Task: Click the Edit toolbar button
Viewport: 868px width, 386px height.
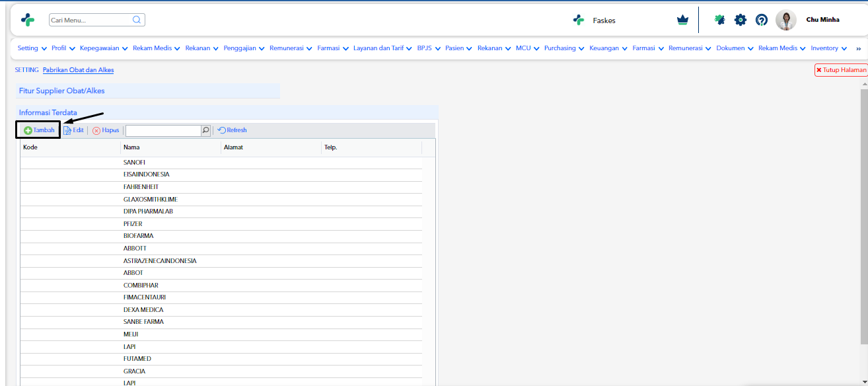Action: click(73, 130)
